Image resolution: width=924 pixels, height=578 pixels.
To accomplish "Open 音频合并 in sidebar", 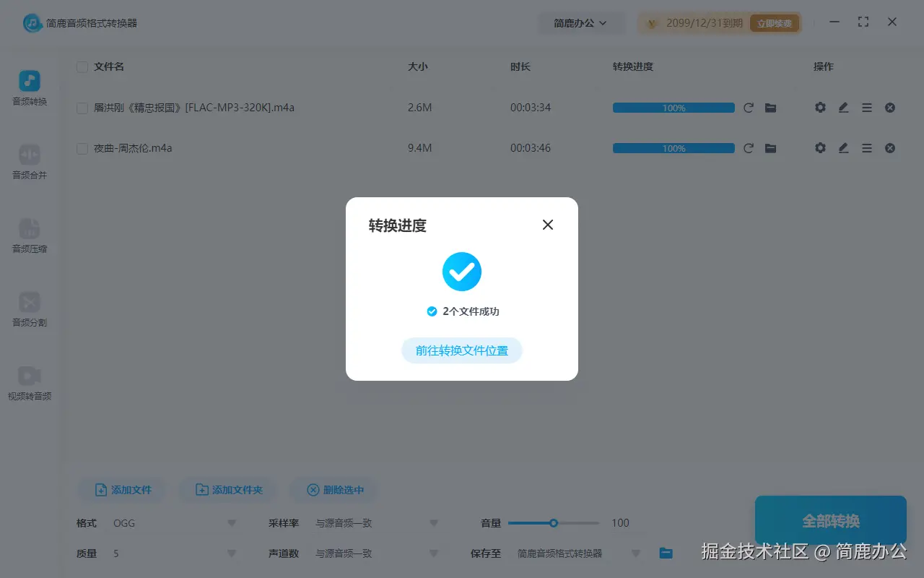I will [x=30, y=163].
